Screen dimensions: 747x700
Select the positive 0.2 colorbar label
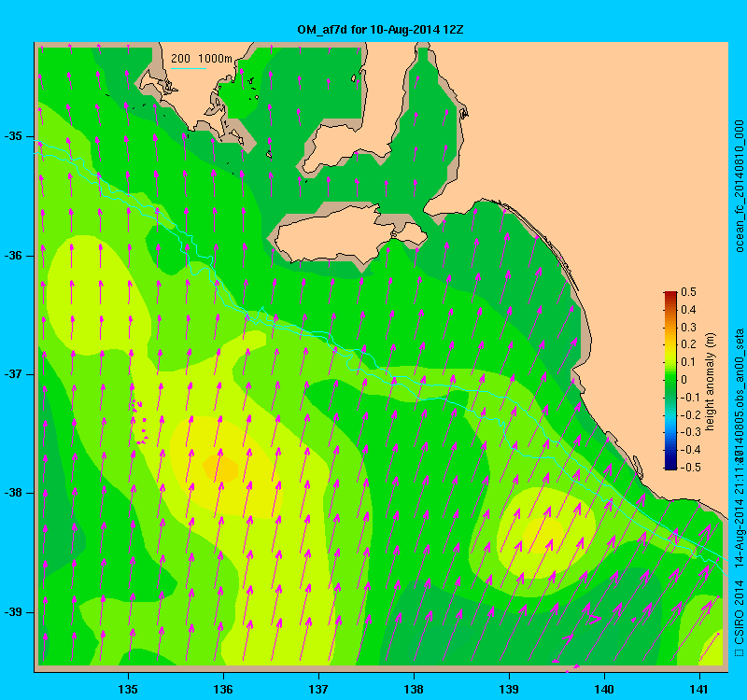tap(688, 344)
